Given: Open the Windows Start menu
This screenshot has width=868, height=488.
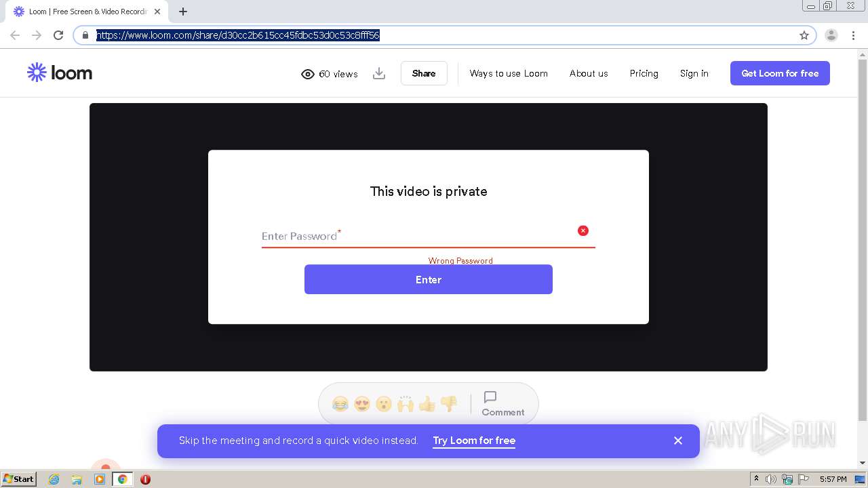Looking at the screenshot, I should click(x=19, y=479).
